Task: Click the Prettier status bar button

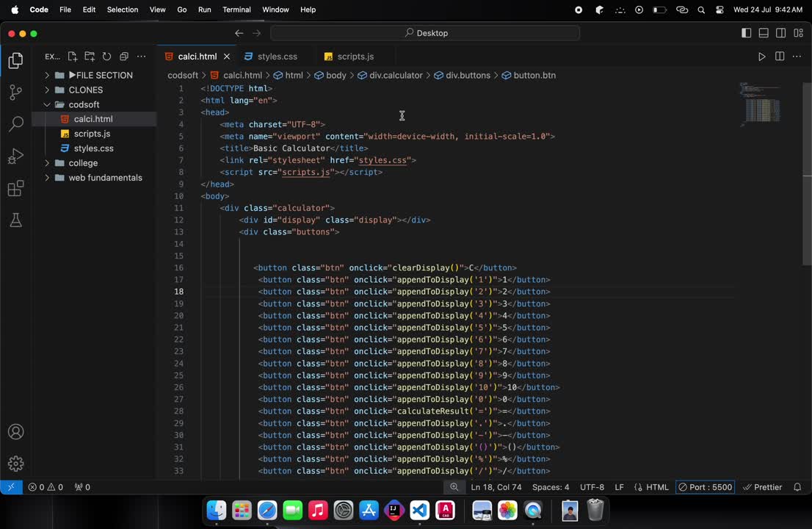Action: (762, 487)
